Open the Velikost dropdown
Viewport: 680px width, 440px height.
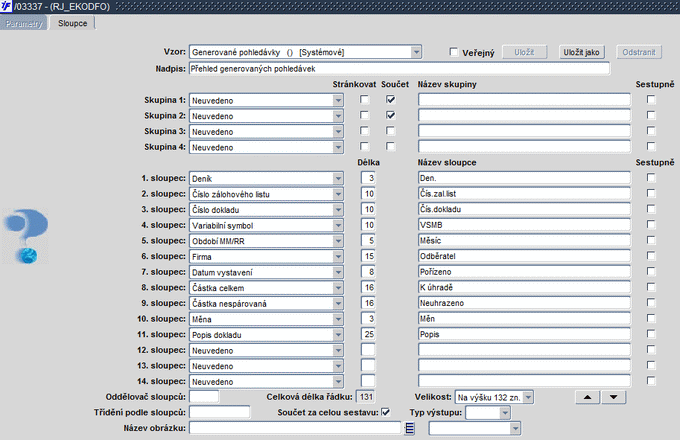coord(528,397)
